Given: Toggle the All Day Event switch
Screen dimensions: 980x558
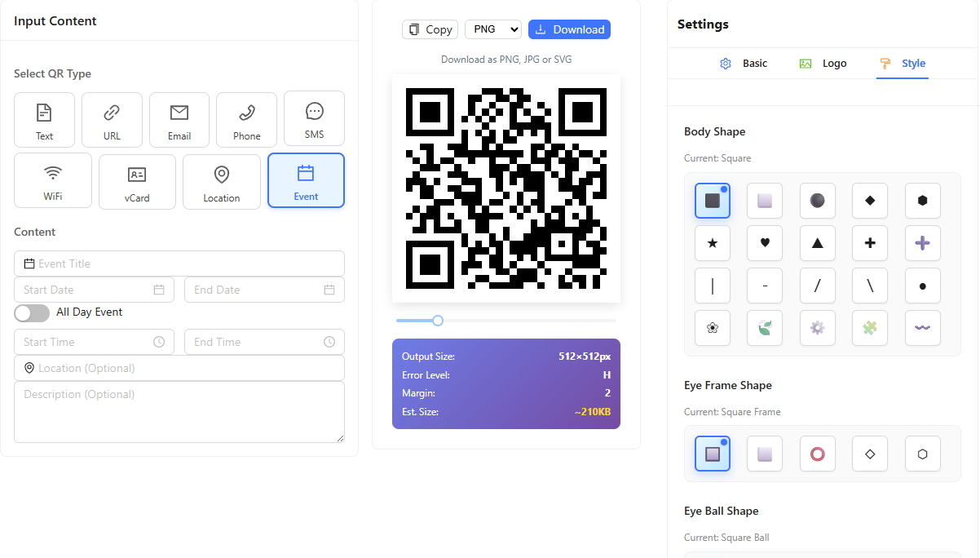Looking at the screenshot, I should [32, 313].
